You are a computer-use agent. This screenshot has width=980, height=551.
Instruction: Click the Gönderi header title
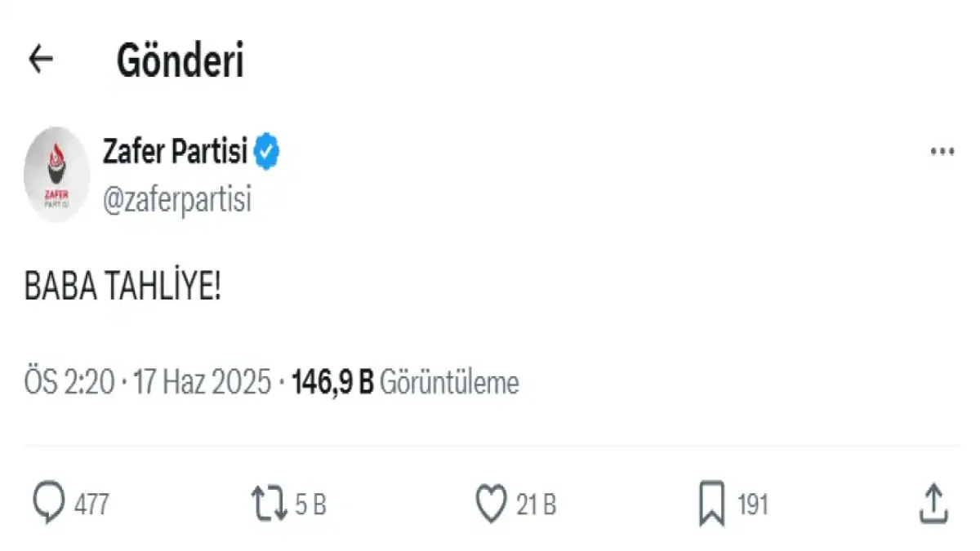(180, 60)
